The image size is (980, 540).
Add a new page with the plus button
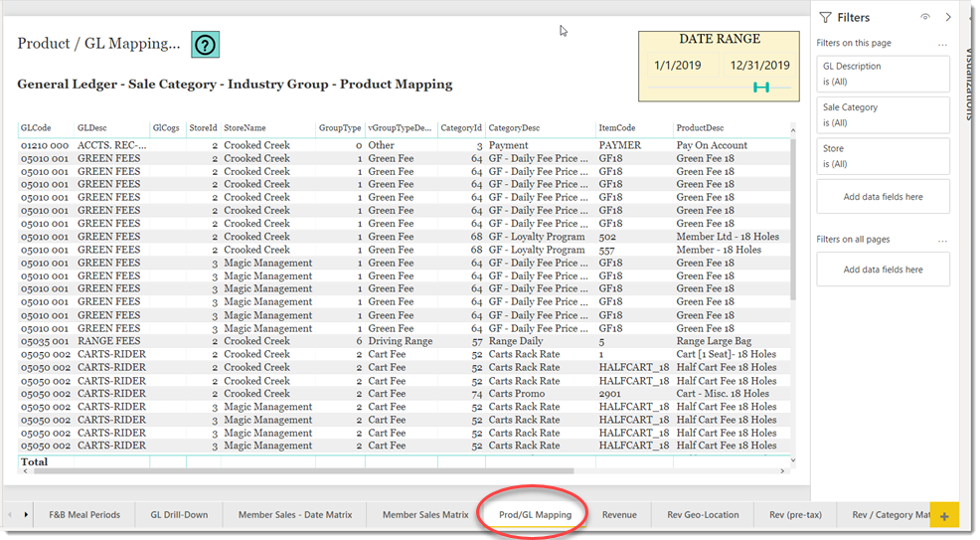pyautogui.click(x=944, y=515)
